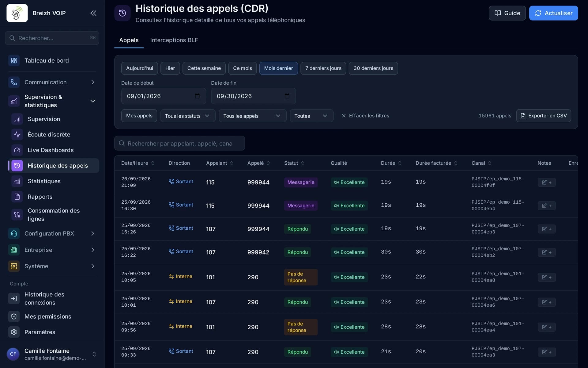Select Aujourd'hui date range
The height and width of the screenshot is (368, 588).
pos(140,68)
